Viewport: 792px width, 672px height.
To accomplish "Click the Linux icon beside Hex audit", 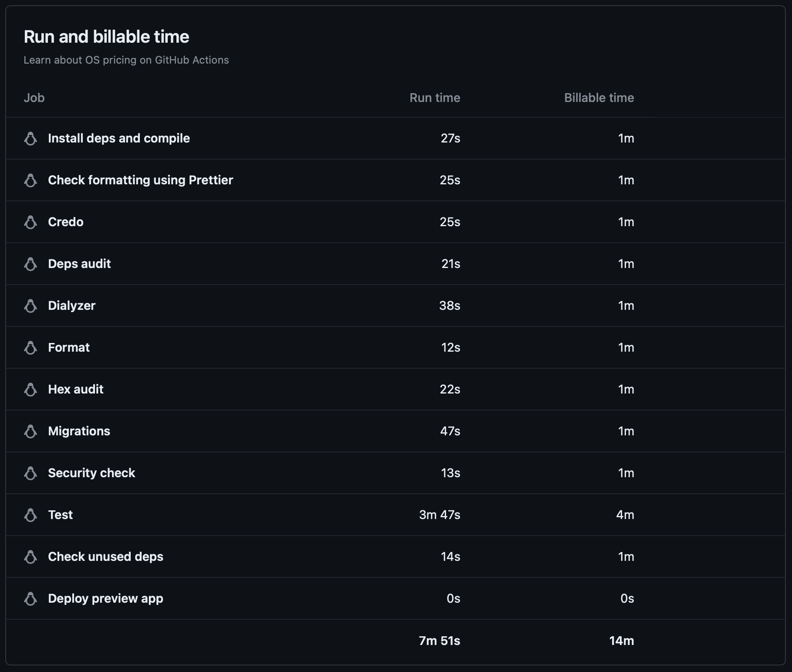I will click(30, 390).
